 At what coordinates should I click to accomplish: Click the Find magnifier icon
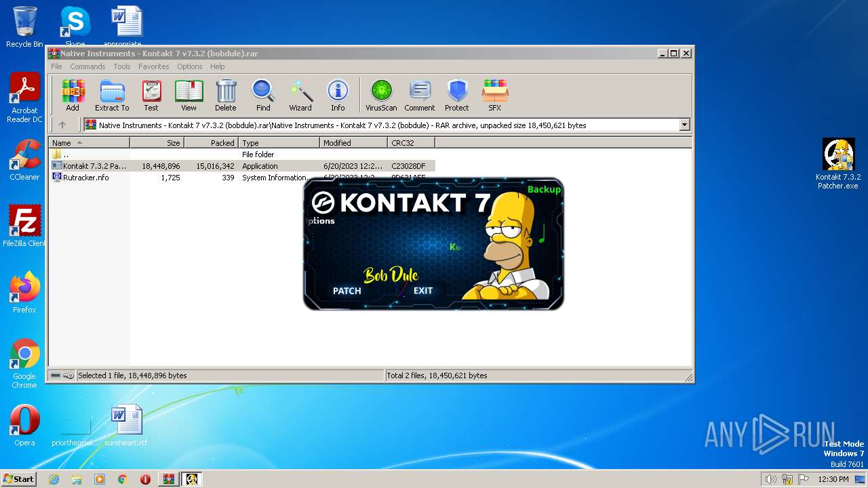pyautogui.click(x=263, y=95)
